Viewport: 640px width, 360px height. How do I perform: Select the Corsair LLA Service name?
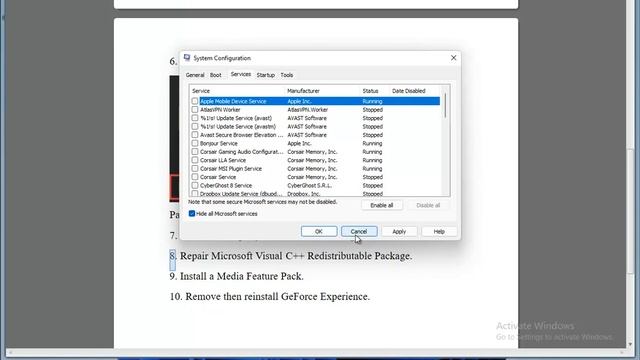(223, 160)
